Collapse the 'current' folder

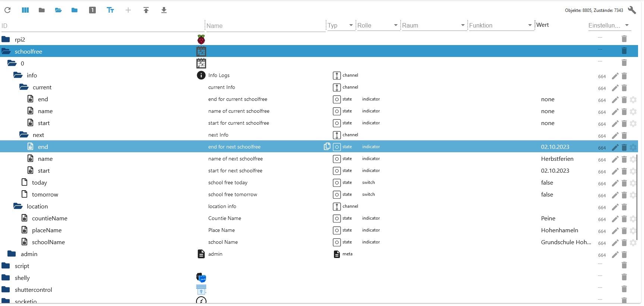[x=24, y=87]
